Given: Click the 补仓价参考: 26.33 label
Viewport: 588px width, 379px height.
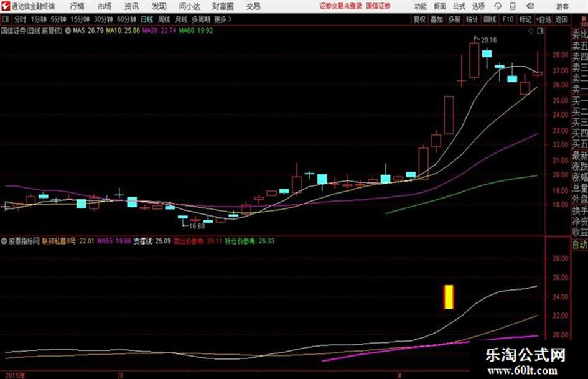Looking at the screenshot, I should [250, 241].
